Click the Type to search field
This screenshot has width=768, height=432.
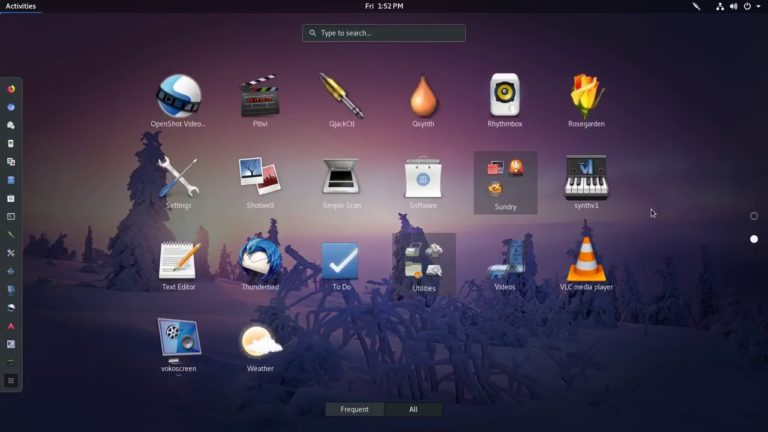click(x=384, y=33)
